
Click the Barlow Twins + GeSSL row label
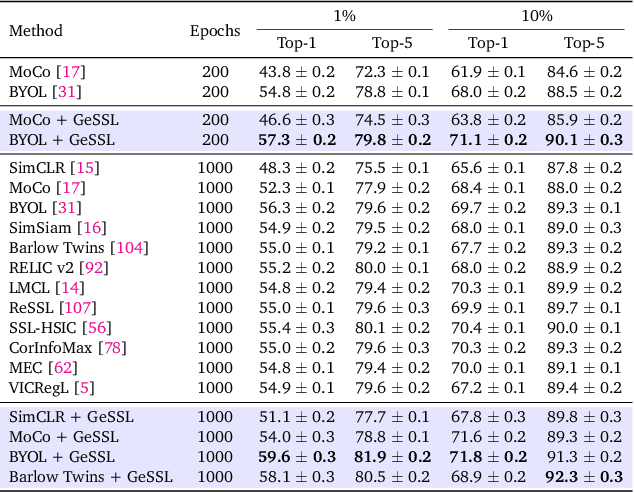(90, 476)
